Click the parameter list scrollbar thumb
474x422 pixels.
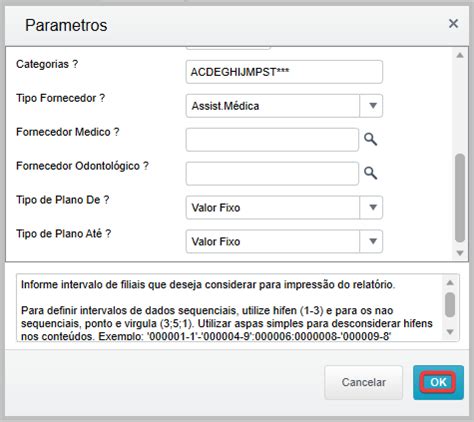tap(460, 198)
